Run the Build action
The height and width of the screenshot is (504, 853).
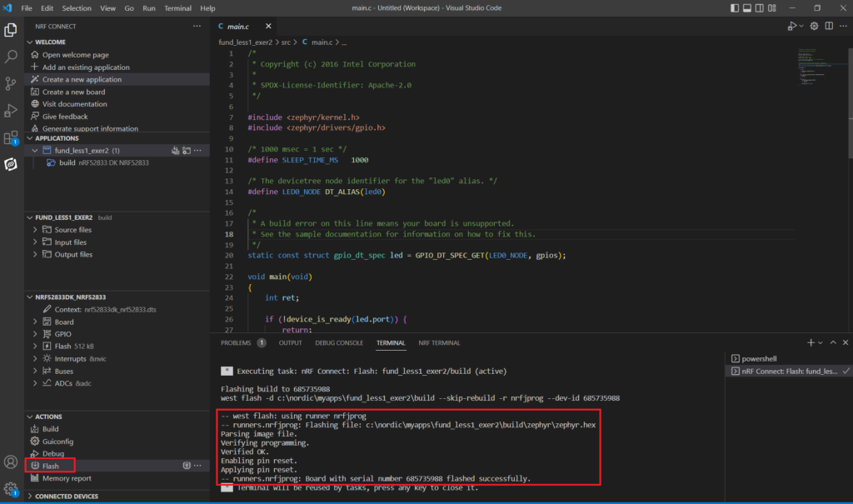(51, 429)
